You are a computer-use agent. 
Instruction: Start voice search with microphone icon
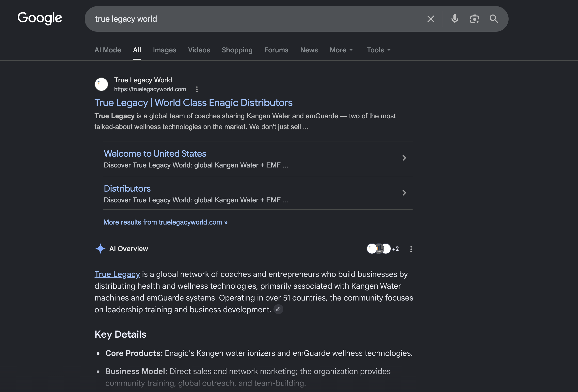455,19
